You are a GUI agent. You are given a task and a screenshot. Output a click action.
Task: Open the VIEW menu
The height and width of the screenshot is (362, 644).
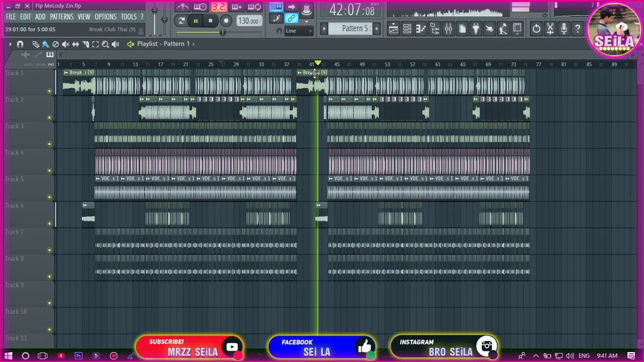point(84,17)
